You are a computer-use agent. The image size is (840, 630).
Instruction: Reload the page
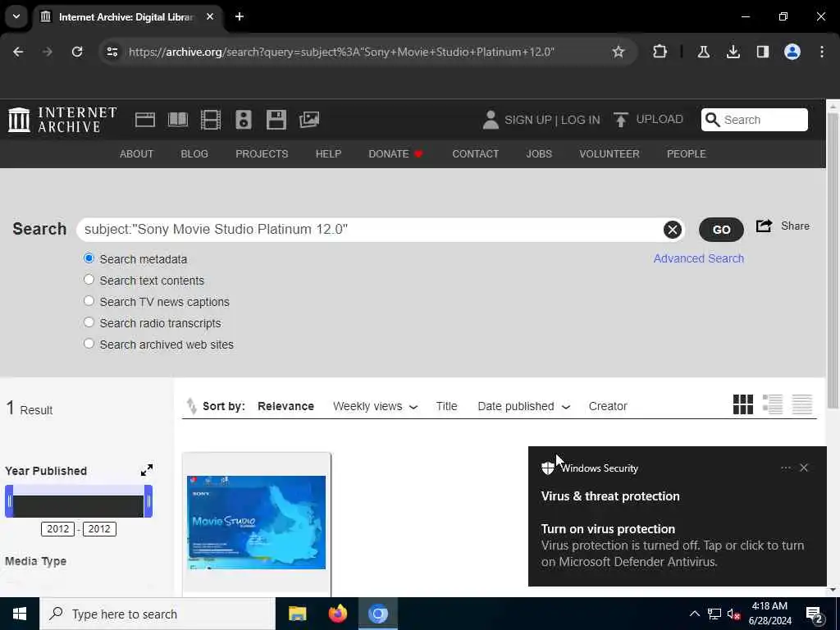(77, 52)
